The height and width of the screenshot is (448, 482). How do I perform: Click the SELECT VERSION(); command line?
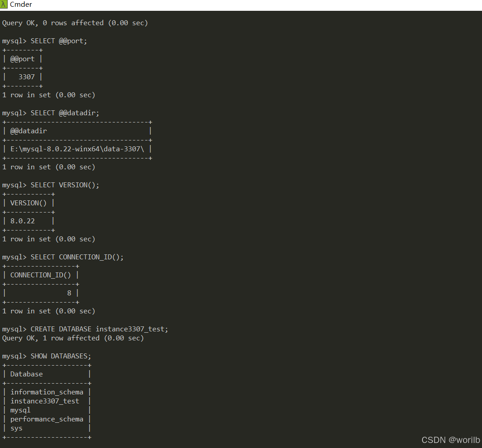click(51, 185)
